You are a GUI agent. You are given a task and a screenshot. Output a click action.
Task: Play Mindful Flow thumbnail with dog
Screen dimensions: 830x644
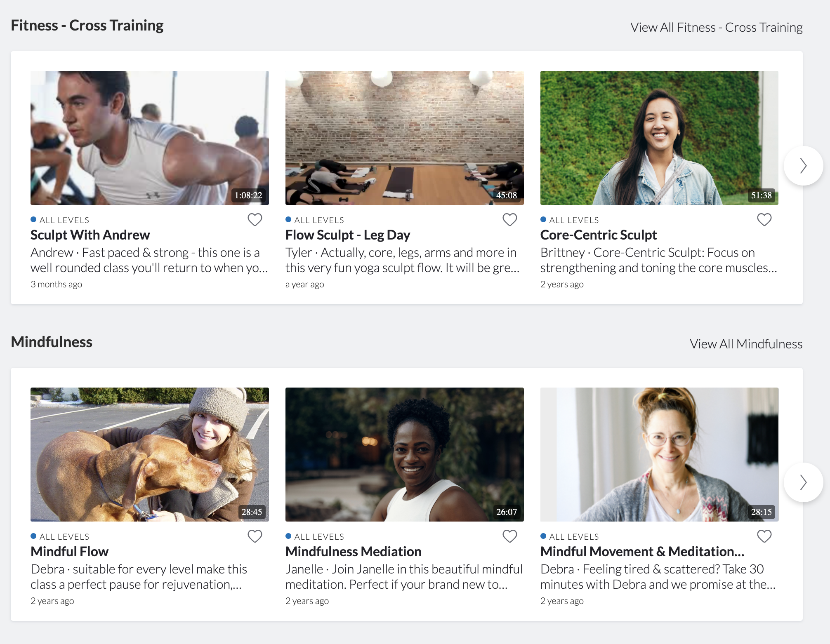coord(149,454)
